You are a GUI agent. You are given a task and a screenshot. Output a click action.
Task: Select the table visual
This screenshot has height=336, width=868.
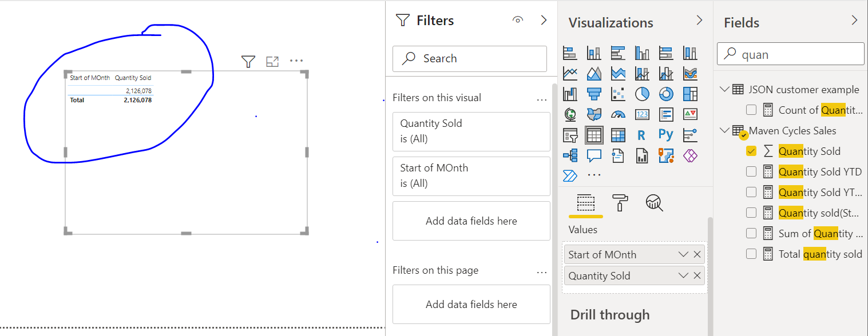(594, 135)
